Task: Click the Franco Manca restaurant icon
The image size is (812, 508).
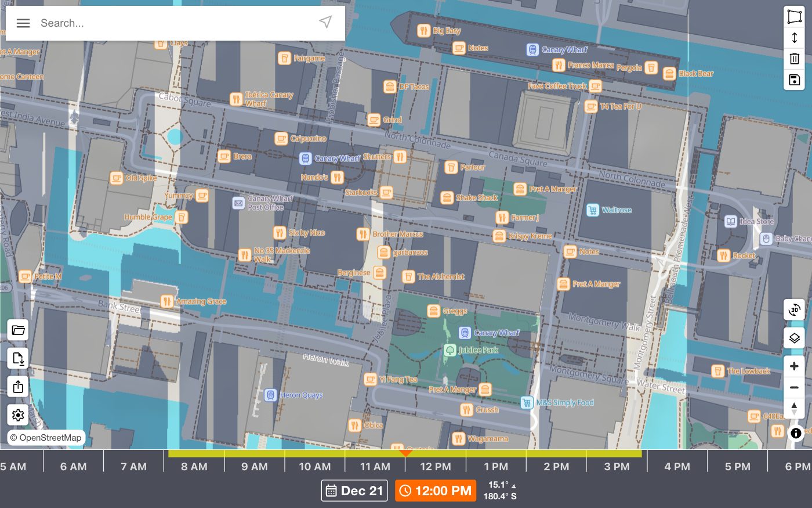Action: tap(559, 65)
